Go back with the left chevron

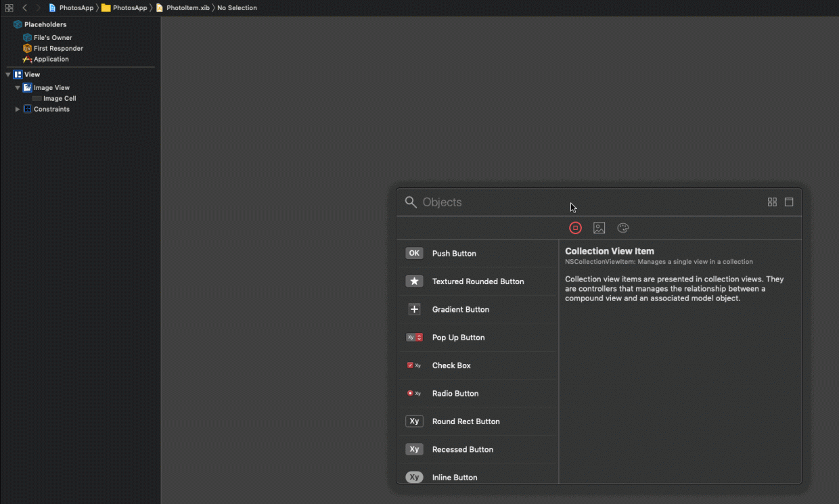[25, 8]
